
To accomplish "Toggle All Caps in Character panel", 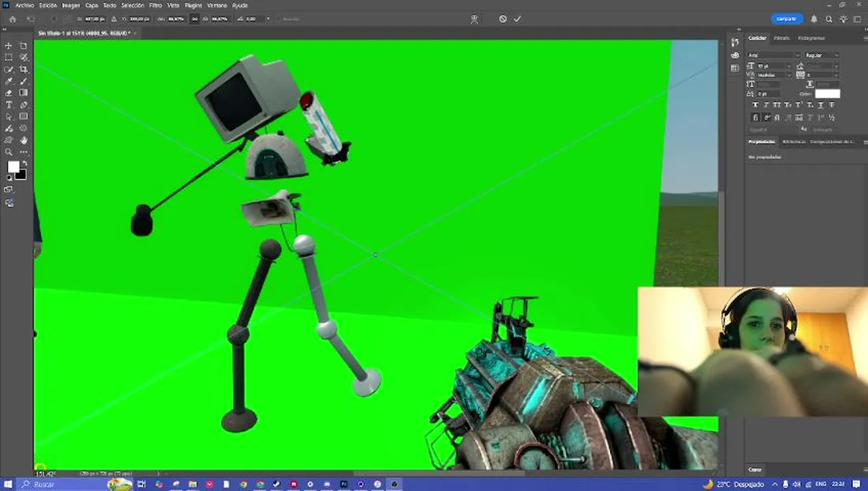I will coord(777,106).
